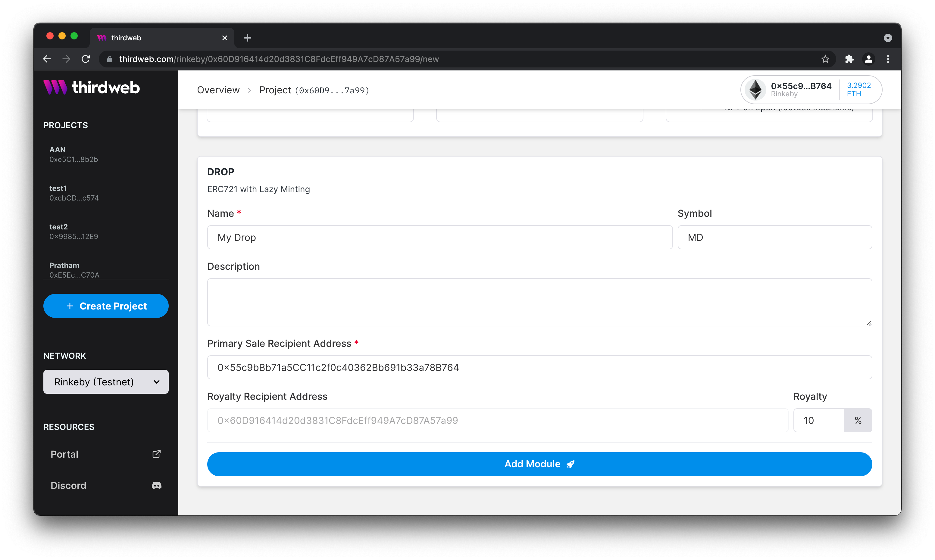The image size is (935, 560).
Task: Reload the page with refresh icon
Action: pos(86,59)
